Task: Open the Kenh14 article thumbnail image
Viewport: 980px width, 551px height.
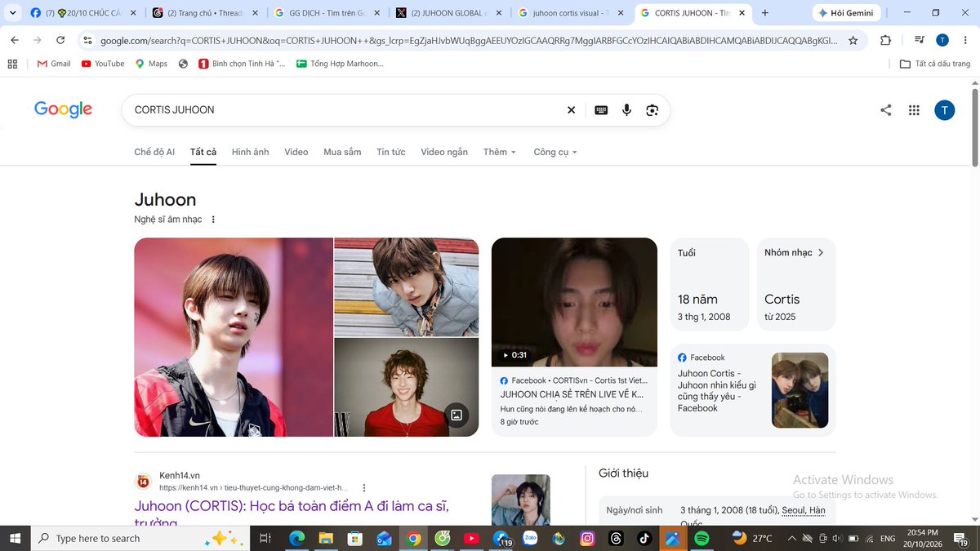Action: point(521,500)
